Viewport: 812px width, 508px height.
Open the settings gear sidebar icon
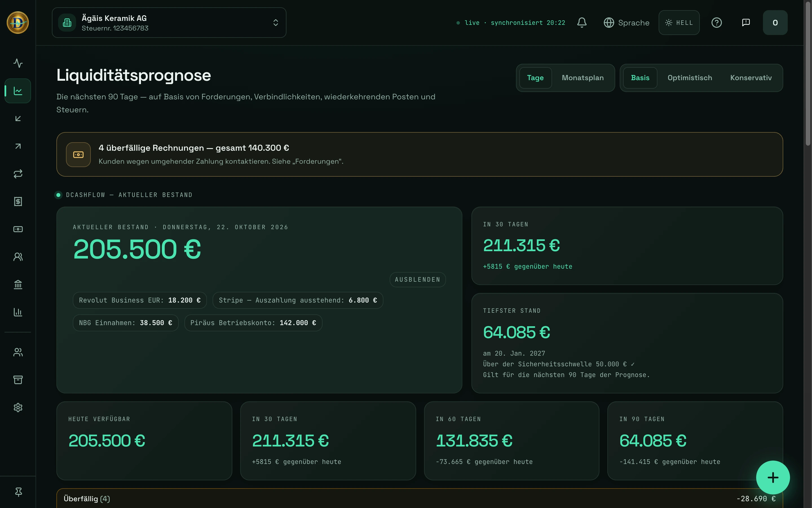(18, 408)
